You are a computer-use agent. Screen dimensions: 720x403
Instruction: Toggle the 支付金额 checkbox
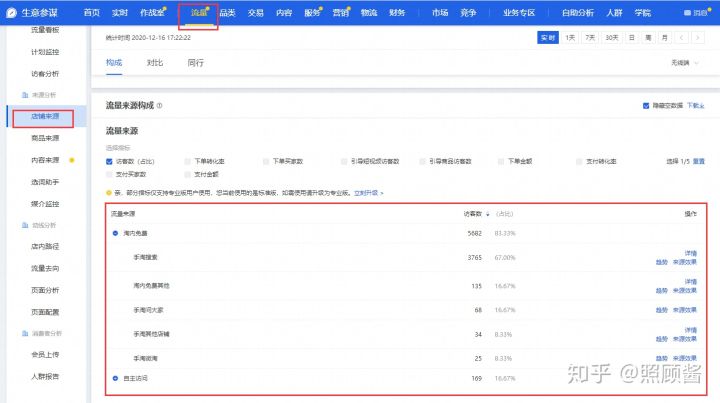[187, 174]
